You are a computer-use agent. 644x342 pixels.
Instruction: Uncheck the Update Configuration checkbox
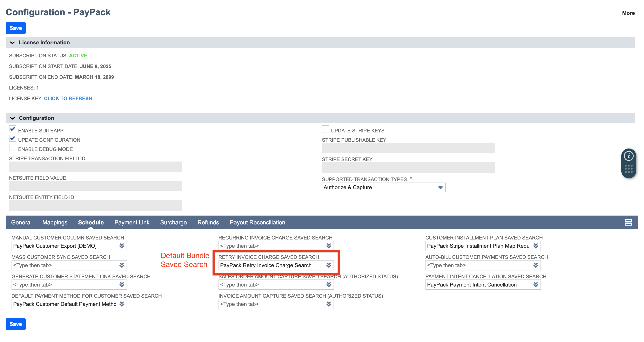click(x=13, y=138)
